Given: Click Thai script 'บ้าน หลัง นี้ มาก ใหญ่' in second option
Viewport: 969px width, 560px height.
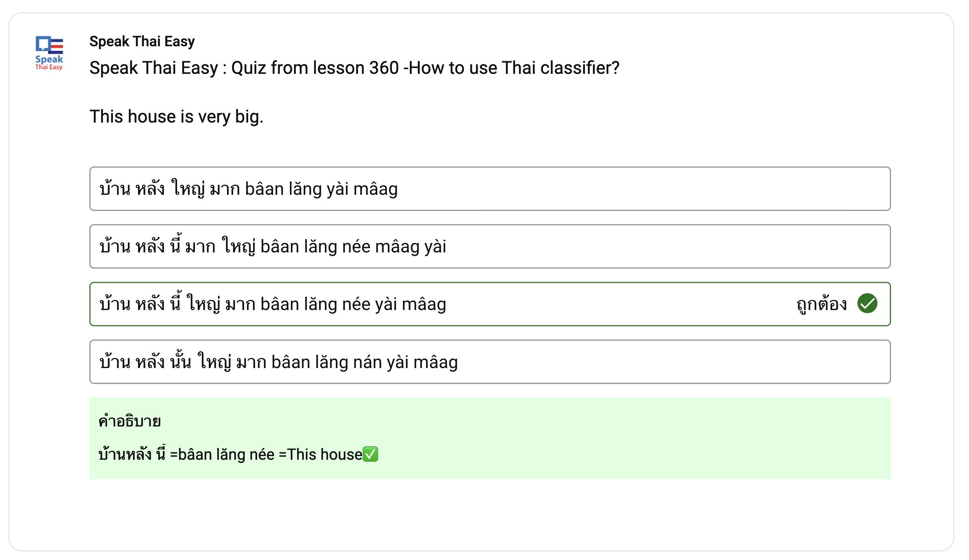Looking at the screenshot, I should [x=177, y=246].
